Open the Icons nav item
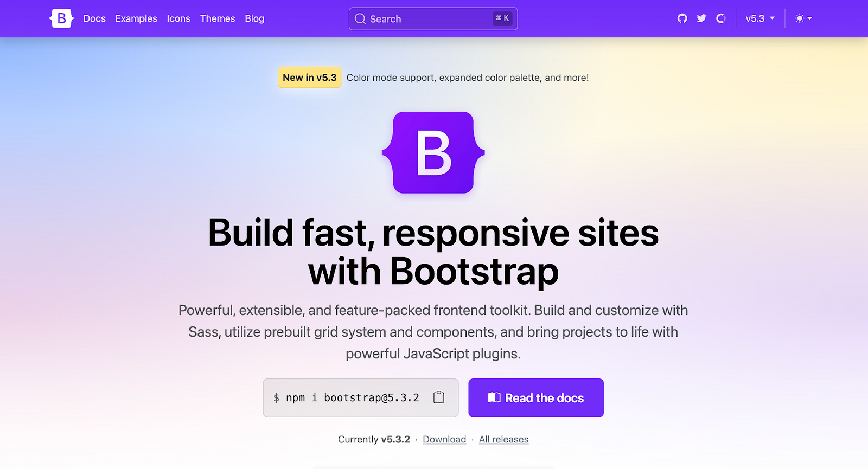The height and width of the screenshot is (469, 868). click(178, 18)
